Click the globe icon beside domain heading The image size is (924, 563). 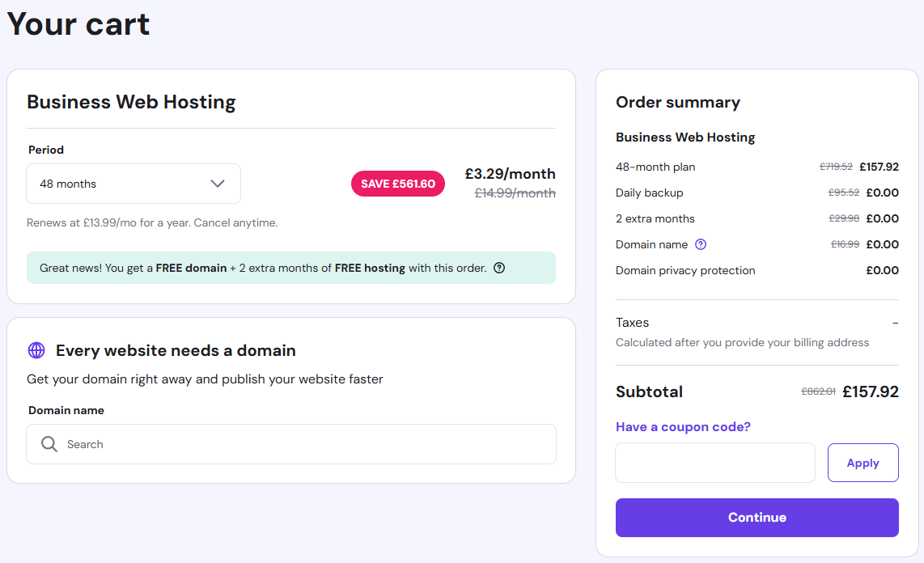pos(36,350)
